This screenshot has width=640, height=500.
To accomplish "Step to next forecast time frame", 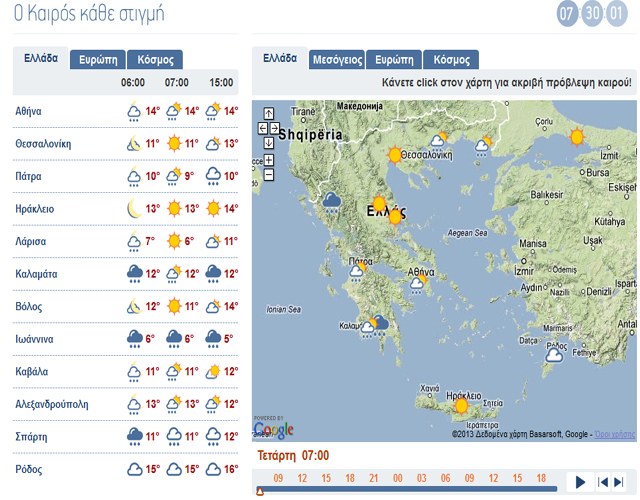I will click(x=621, y=482).
